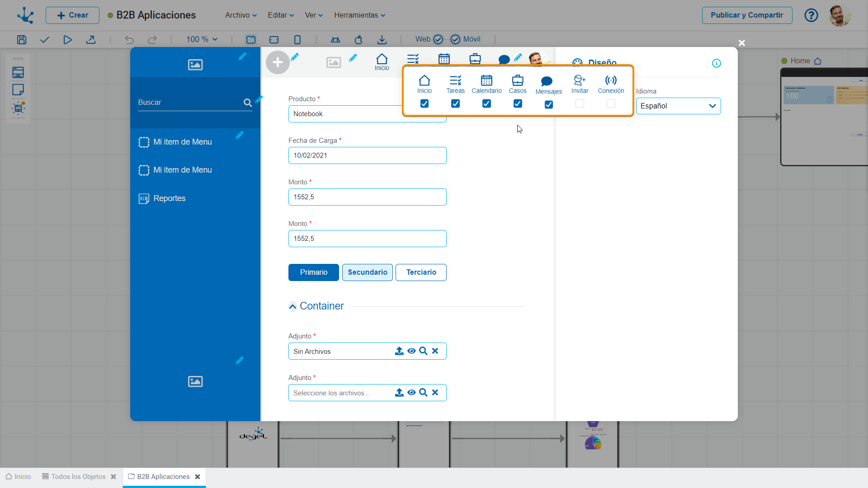
Task: Open the 100 % zoom dropdown
Action: click(202, 40)
